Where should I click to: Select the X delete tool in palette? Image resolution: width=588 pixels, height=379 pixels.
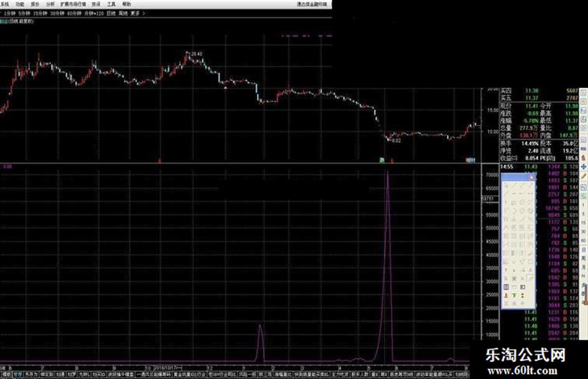click(x=523, y=278)
